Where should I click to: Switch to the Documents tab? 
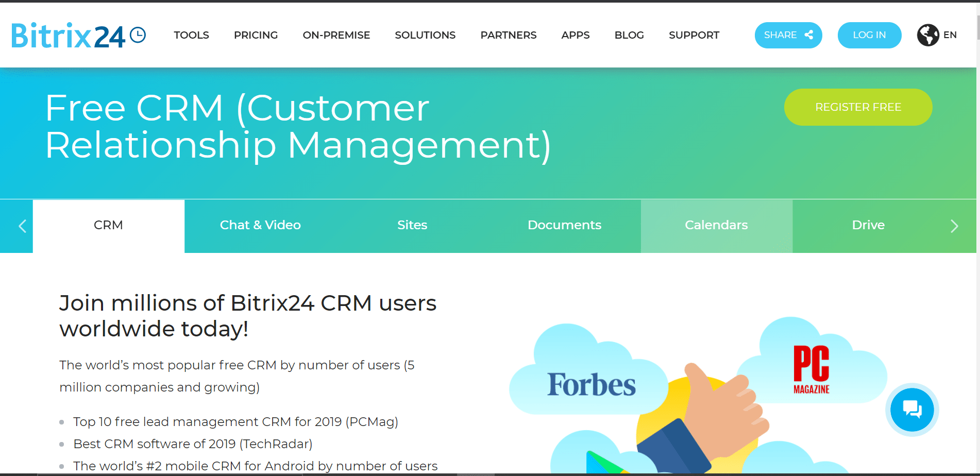click(564, 226)
